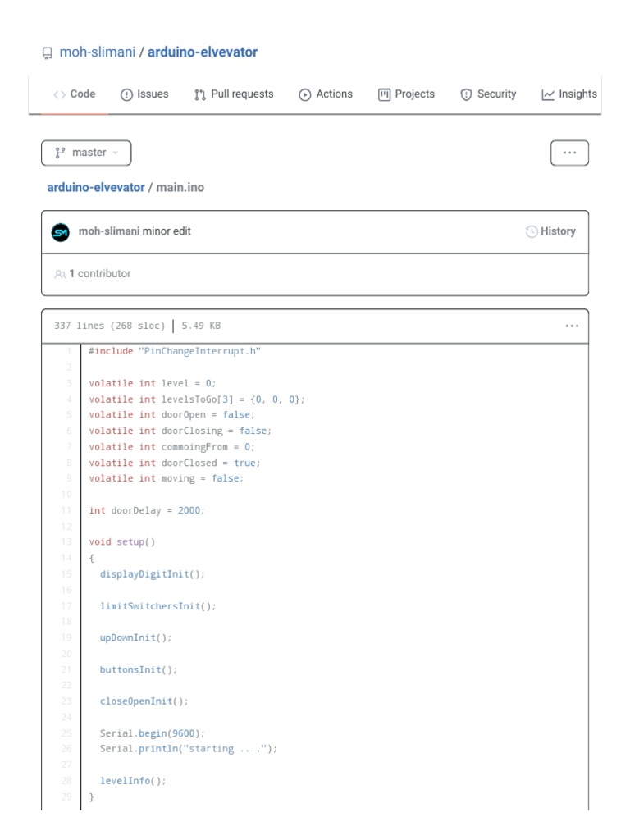Open the Insights tab

click(x=569, y=94)
